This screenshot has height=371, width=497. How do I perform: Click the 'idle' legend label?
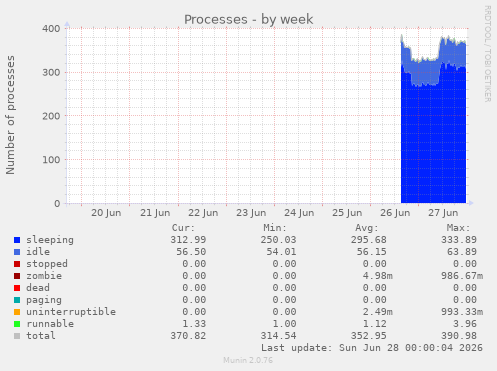pos(38,252)
